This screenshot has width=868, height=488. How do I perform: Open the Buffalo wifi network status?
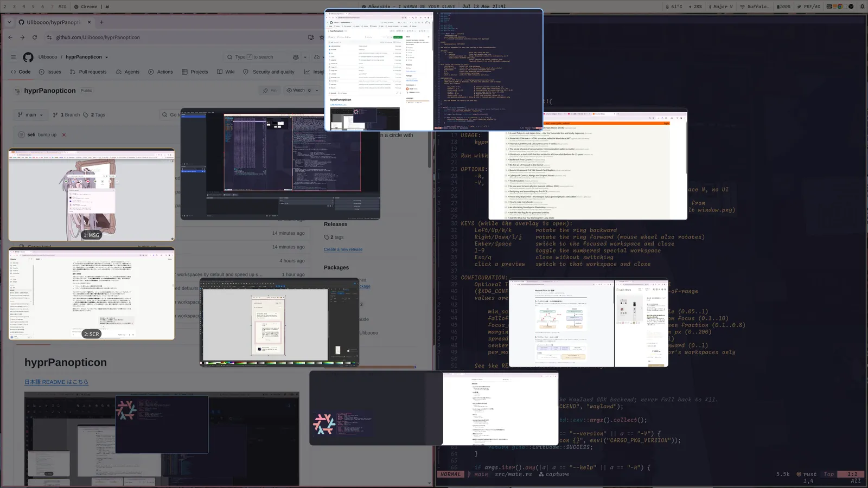coord(755,7)
